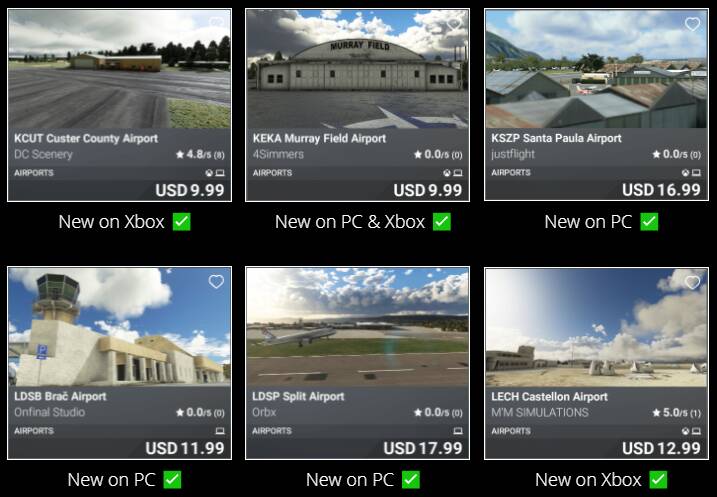Open the LDSB Brač Airport tower image

[119, 327]
